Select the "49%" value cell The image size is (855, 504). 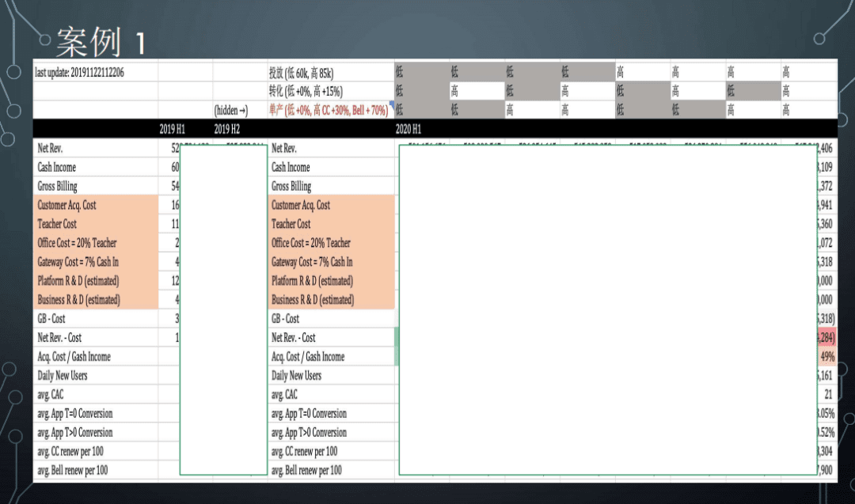(x=827, y=357)
